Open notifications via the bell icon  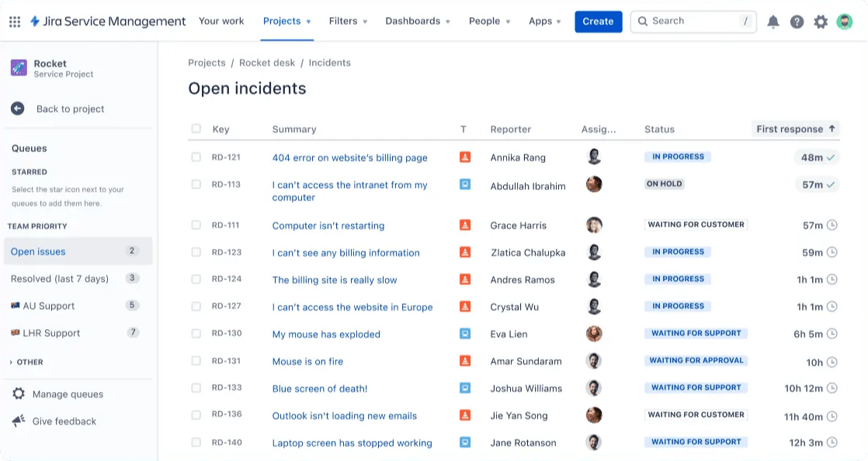coord(773,21)
